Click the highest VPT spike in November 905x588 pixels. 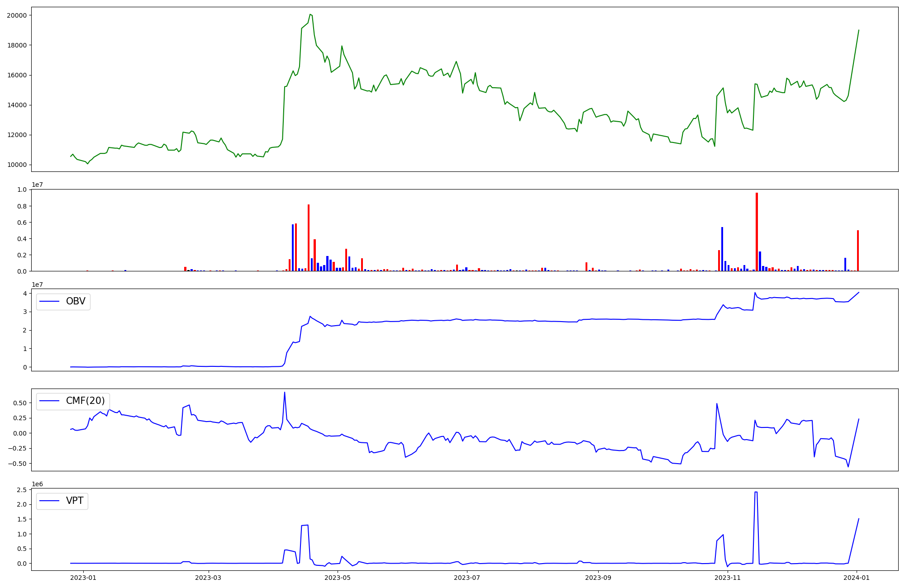tap(756, 492)
